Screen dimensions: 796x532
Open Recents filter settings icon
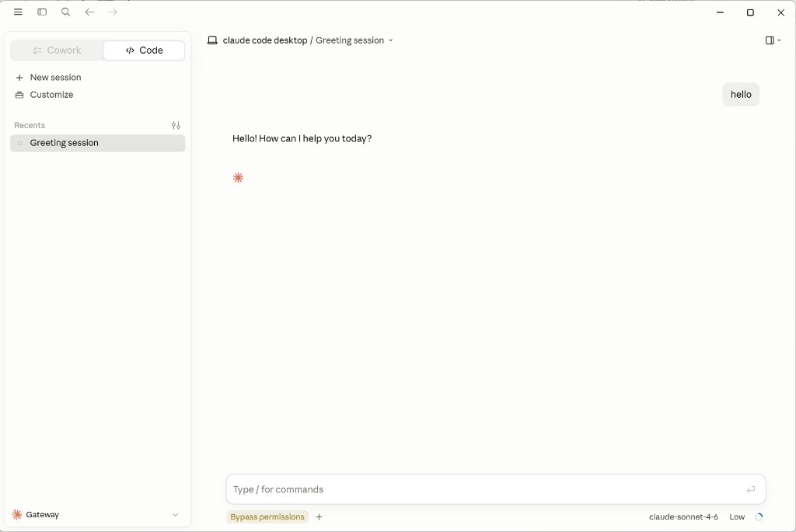(x=176, y=125)
